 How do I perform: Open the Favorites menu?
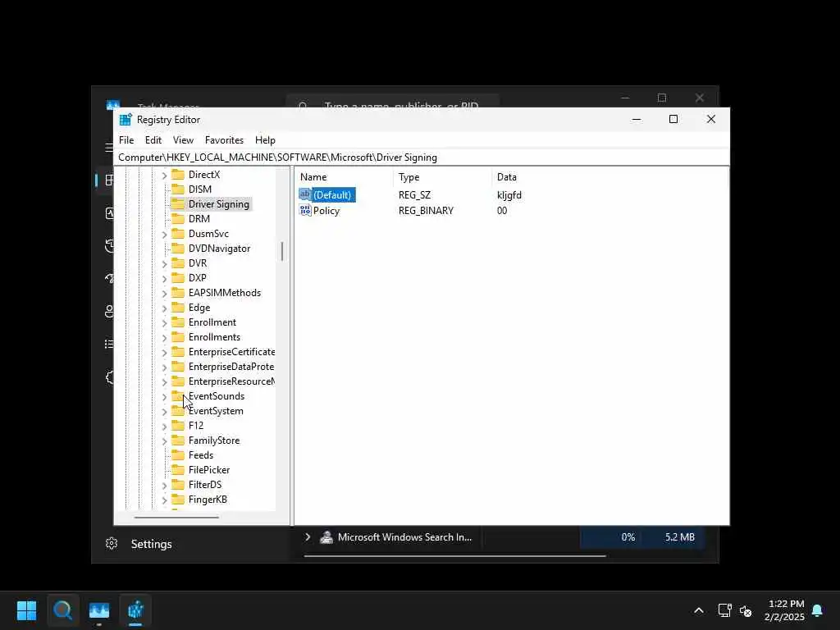tap(224, 139)
